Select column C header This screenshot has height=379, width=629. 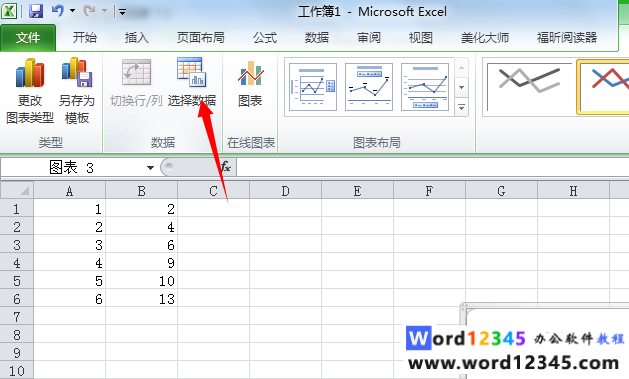213,191
